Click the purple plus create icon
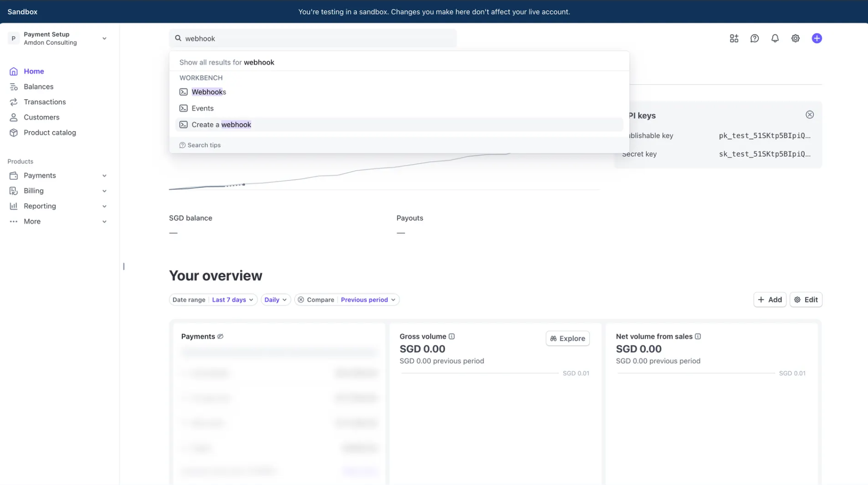 click(x=817, y=38)
